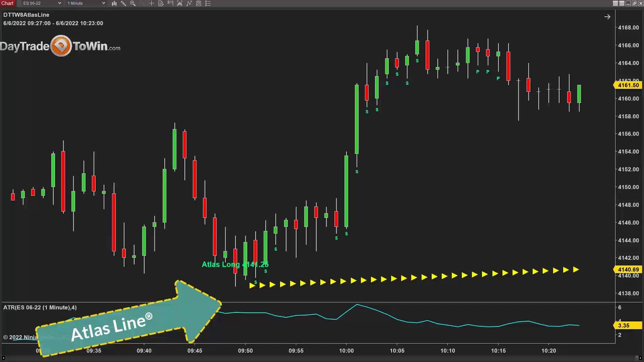Viewport: 644px width, 362px height.
Task: Click the DTTW8AtlasLine indicator label
Action: 26,15
